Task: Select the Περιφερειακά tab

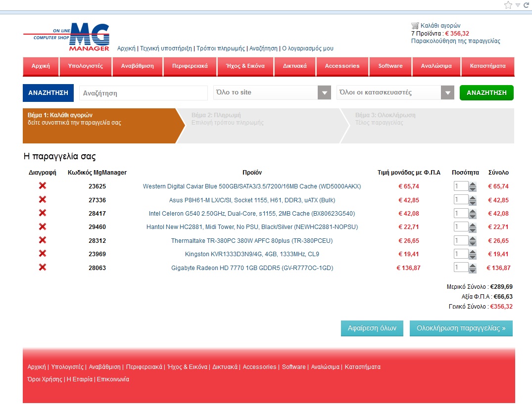Action: click(x=190, y=66)
